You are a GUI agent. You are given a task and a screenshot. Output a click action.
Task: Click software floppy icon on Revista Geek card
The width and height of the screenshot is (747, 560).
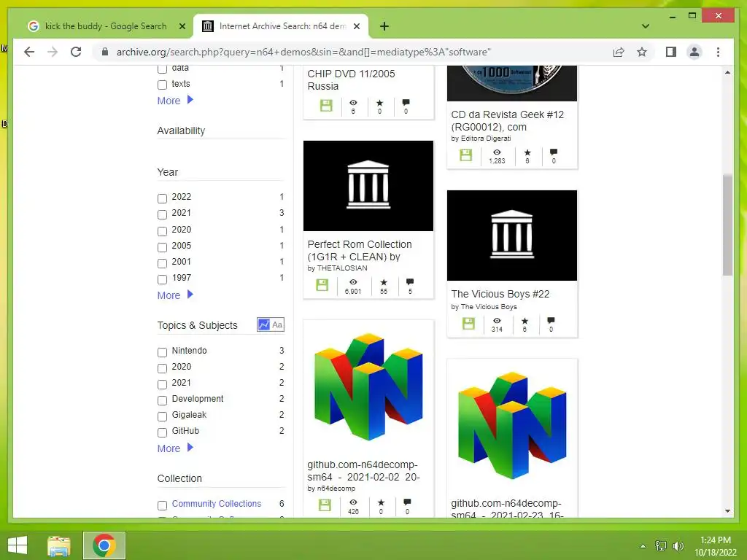click(465, 155)
